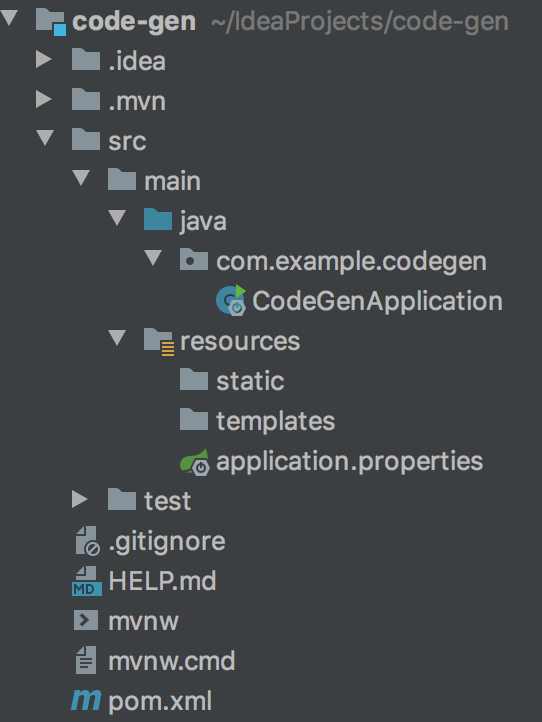Click the resources root folder icon

(159, 342)
